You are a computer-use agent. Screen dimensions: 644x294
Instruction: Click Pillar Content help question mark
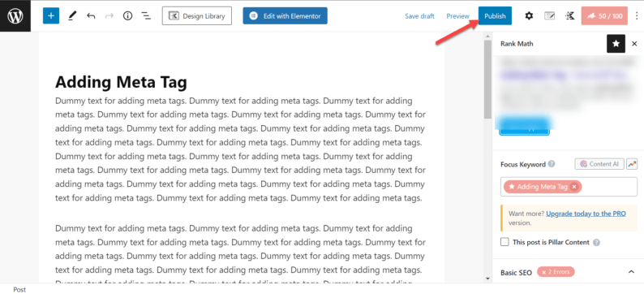tap(596, 243)
